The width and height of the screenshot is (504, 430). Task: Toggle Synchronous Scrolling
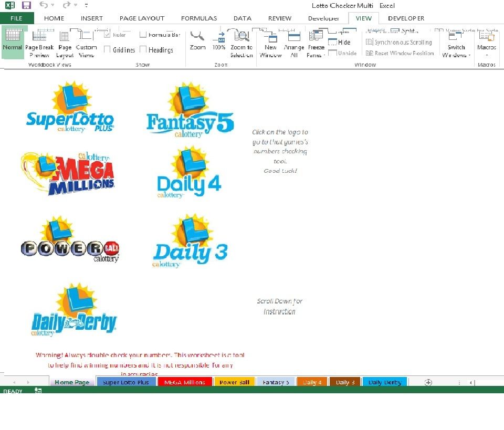[x=399, y=42]
